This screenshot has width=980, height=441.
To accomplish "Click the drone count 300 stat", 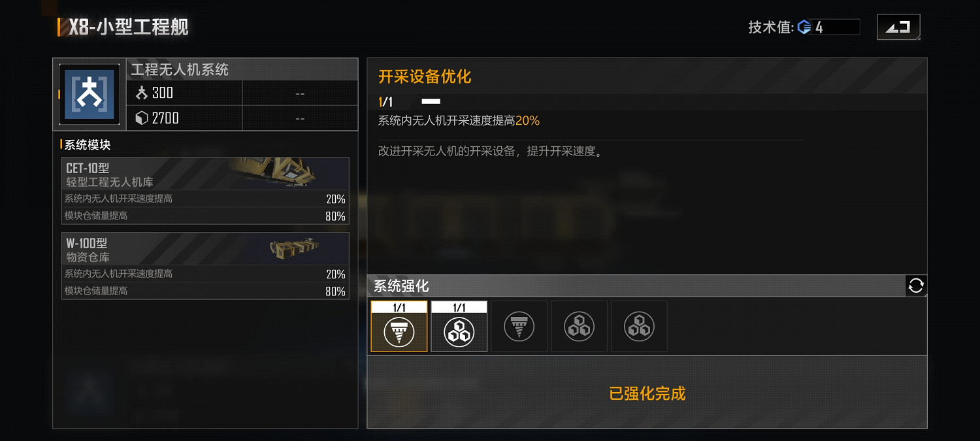I will click(x=154, y=93).
